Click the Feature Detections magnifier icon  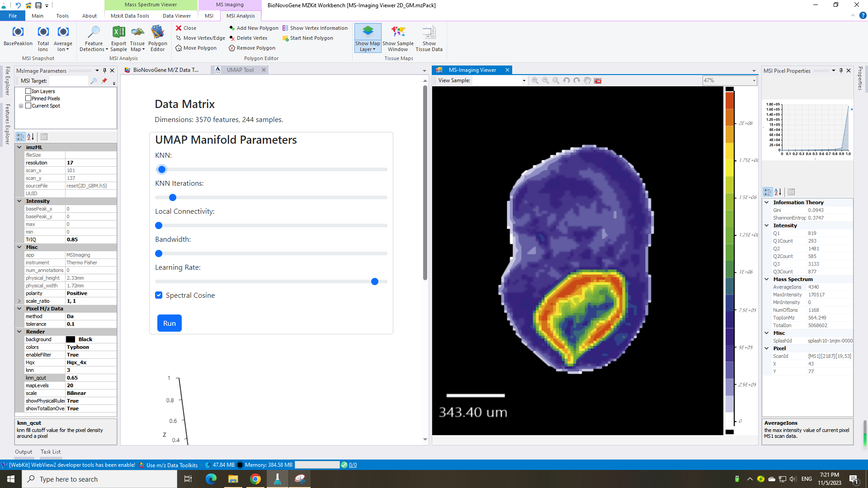(94, 32)
